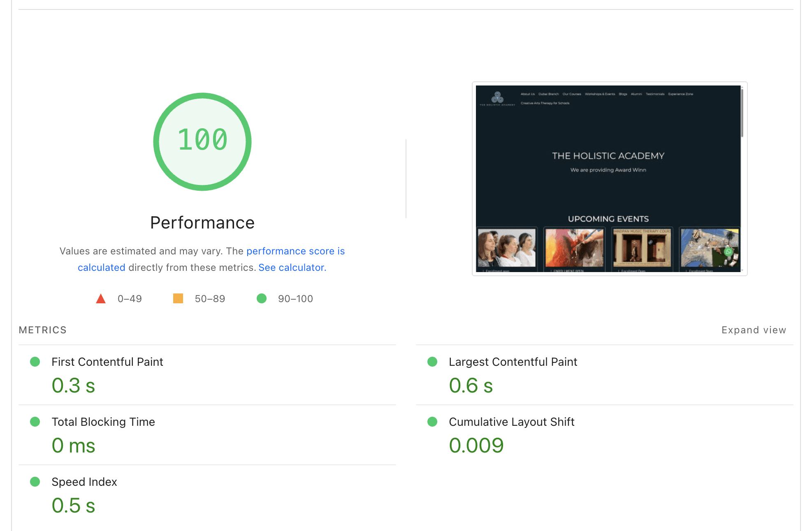
Task: Open the performance score is calculated link
Action: (295, 251)
